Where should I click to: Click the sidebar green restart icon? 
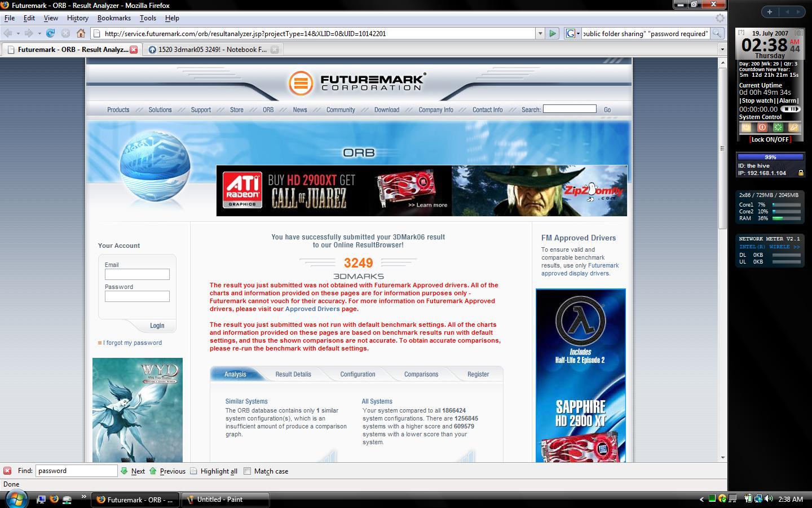click(x=778, y=128)
